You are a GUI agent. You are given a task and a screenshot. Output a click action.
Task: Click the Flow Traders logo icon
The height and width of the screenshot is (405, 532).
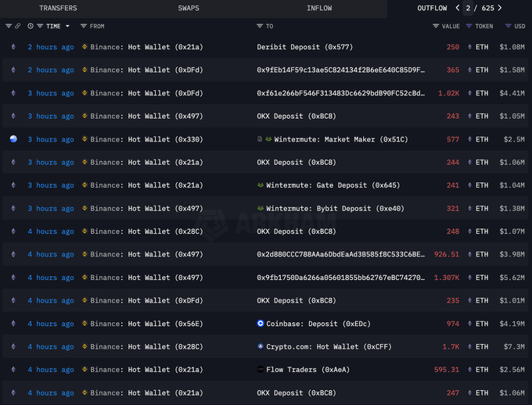click(261, 369)
